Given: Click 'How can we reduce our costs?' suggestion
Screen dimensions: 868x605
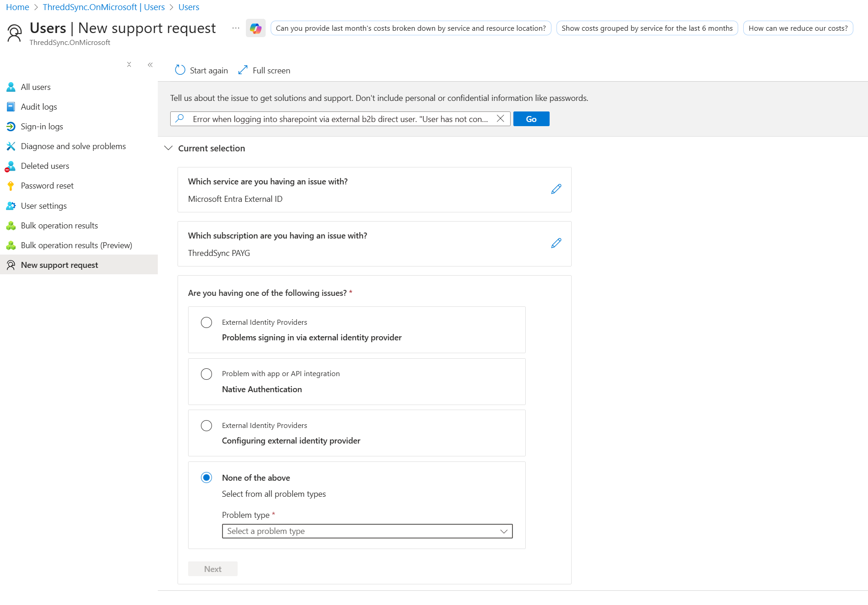Looking at the screenshot, I should (x=798, y=28).
